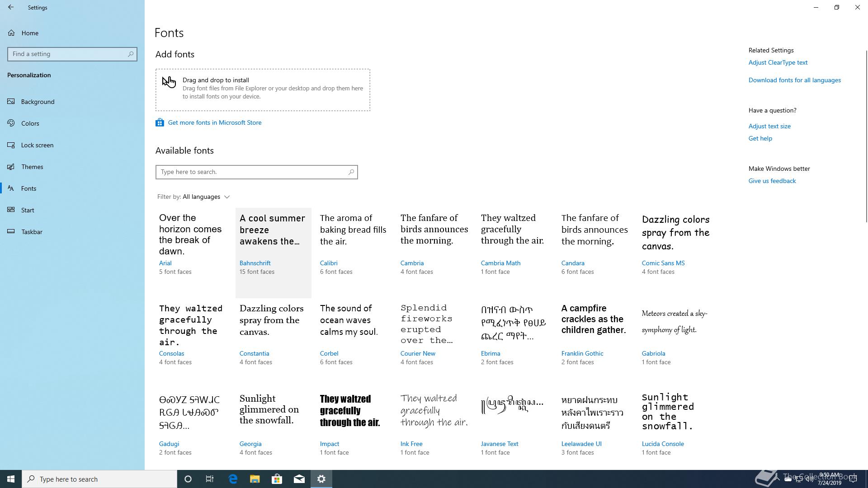The width and height of the screenshot is (868, 488).
Task: Open the Bahnschrift font card
Action: [274, 253]
